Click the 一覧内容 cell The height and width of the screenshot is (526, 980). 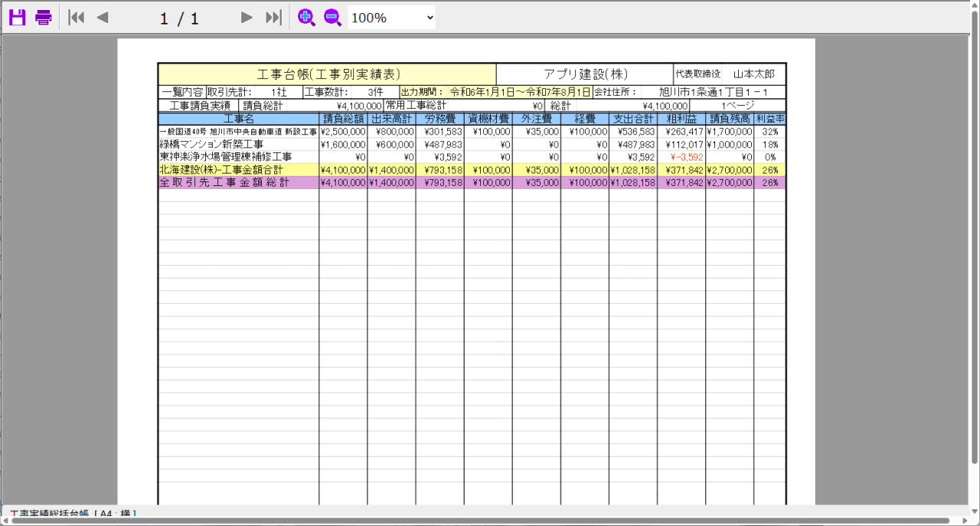(x=182, y=93)
